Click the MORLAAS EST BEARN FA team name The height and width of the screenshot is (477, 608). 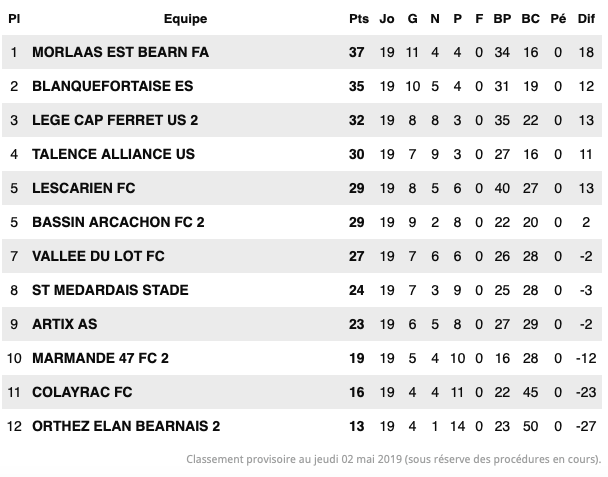point(120,52)
